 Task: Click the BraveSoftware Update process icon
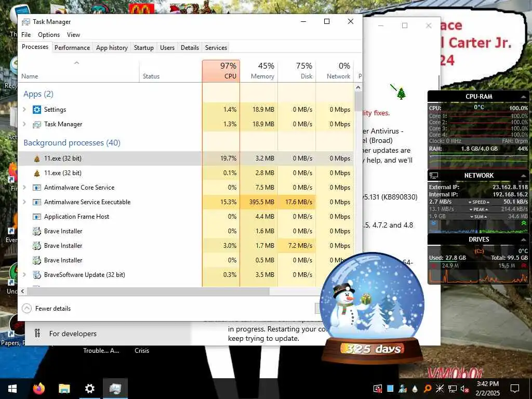coord(37,275)
